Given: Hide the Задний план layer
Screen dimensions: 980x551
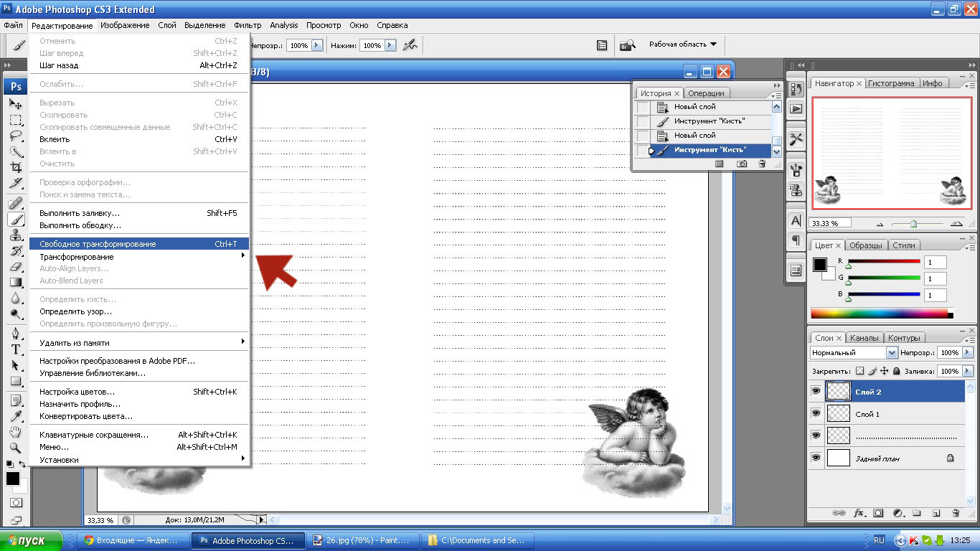Looking at the screenshot, I should (816, 458).
